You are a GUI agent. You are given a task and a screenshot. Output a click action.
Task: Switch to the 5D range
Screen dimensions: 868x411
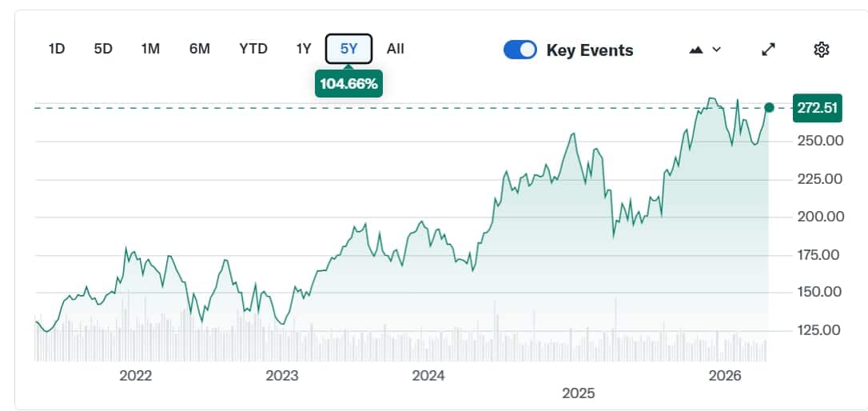click(x=103, y=49)
